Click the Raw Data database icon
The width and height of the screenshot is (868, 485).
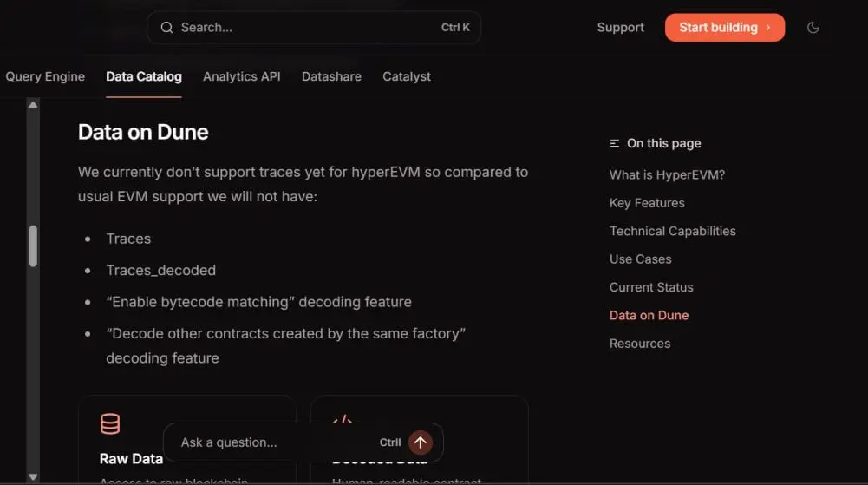(110, 424)
